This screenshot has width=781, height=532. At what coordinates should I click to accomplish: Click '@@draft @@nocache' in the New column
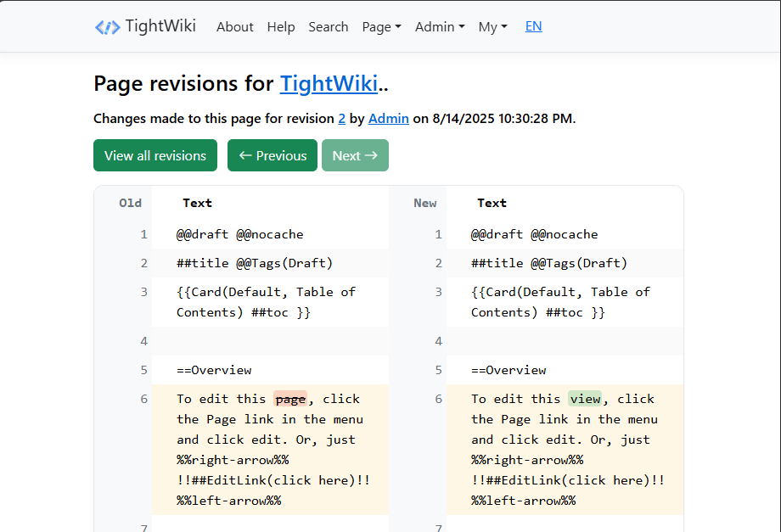click(535, 234)
